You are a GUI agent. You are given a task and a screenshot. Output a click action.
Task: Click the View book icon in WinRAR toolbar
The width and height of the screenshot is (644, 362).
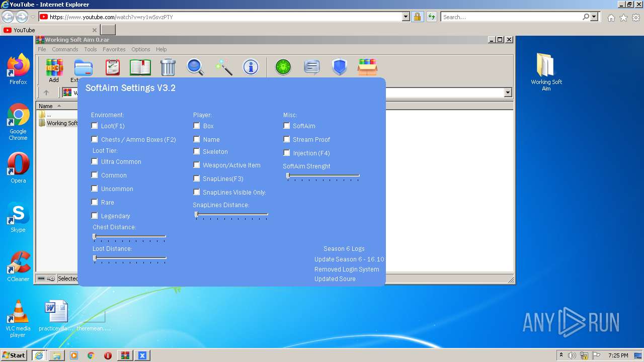(140, 67)
